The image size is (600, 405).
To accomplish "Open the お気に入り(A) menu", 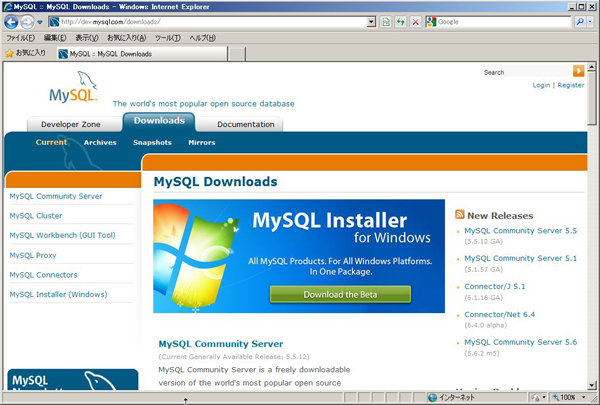I will point(127,38).
